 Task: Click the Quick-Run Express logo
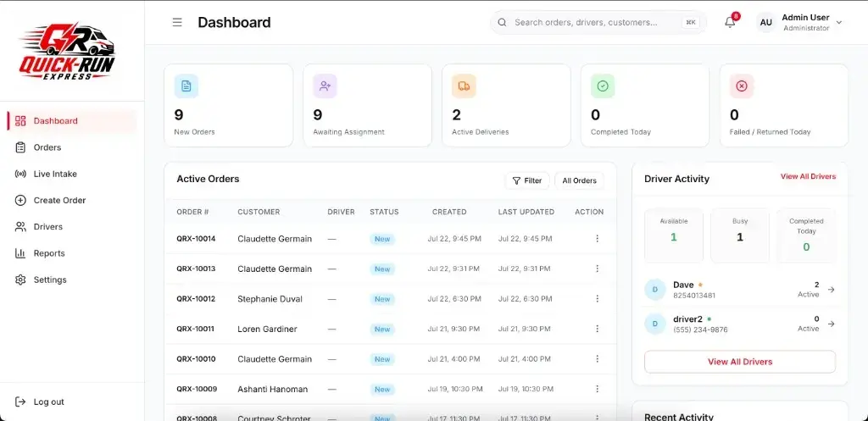(67, 52)
